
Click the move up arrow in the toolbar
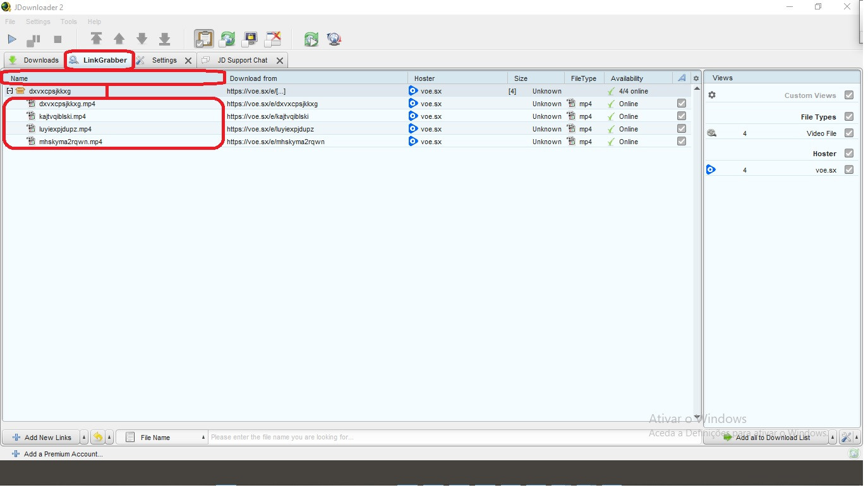(119, 39)
